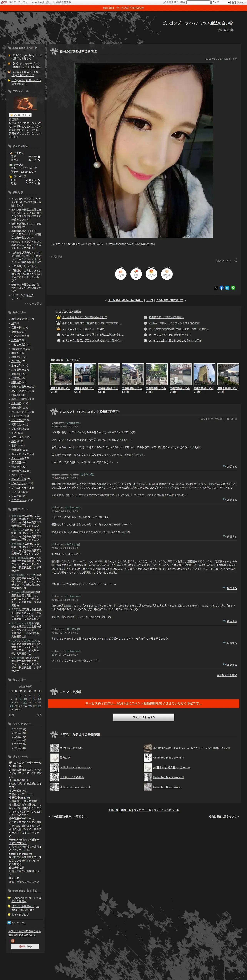Screen dimensions: 247x980
Task: Click the Twitter bird icon beside @goo_blog
Action: point(9,922)
